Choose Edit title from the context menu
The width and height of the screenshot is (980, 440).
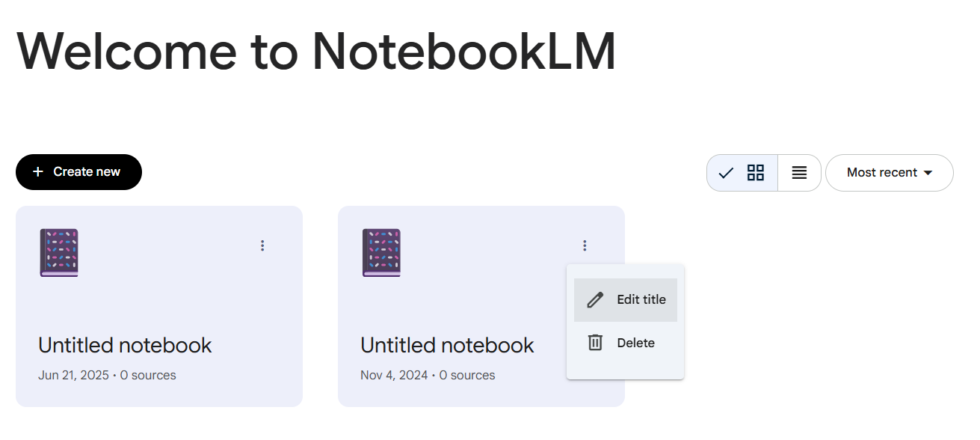pyautogui.click(x=641, y=299)
